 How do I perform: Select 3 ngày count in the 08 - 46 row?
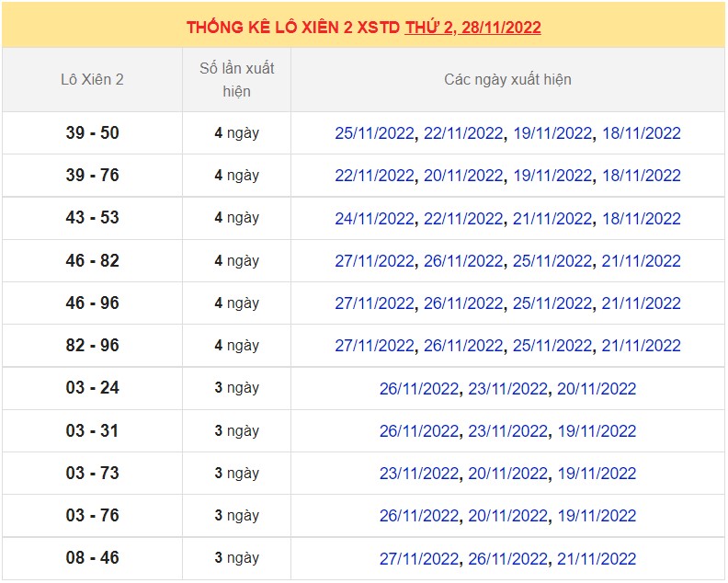coord(237,558)
